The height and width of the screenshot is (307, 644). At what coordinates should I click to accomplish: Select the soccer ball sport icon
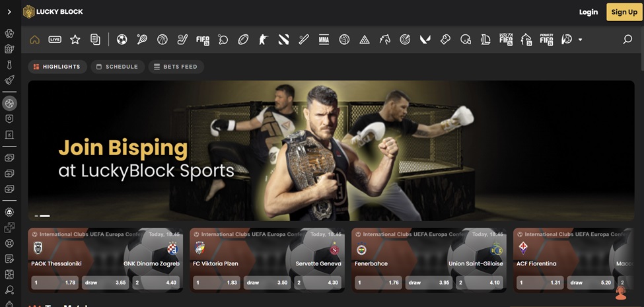(122, 40)
